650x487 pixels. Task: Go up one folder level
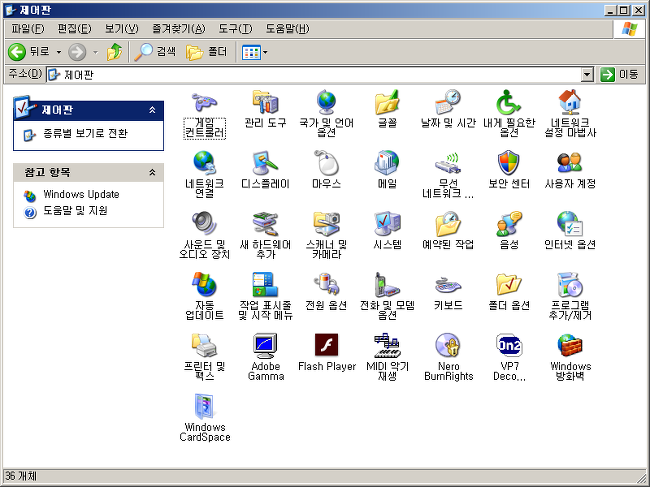point(114,52)
